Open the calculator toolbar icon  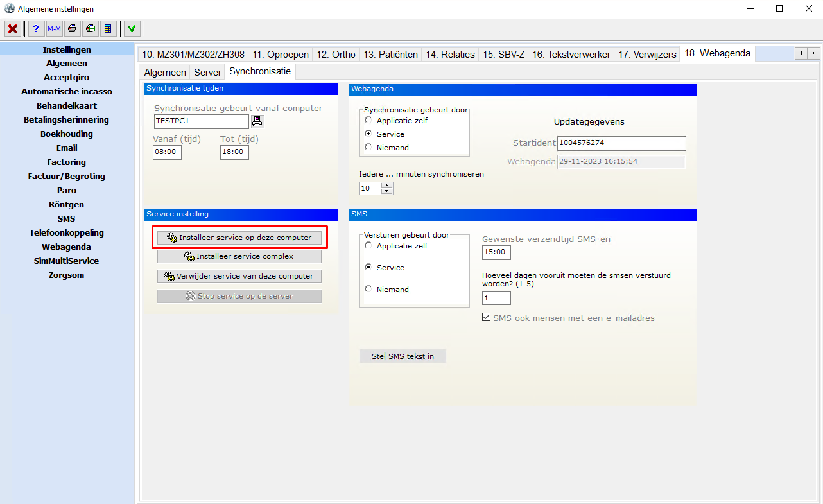pos(108,28)
